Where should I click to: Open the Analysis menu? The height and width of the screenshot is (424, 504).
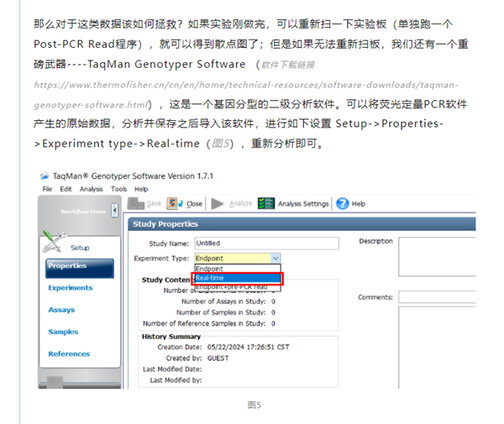tap(92, 190)
